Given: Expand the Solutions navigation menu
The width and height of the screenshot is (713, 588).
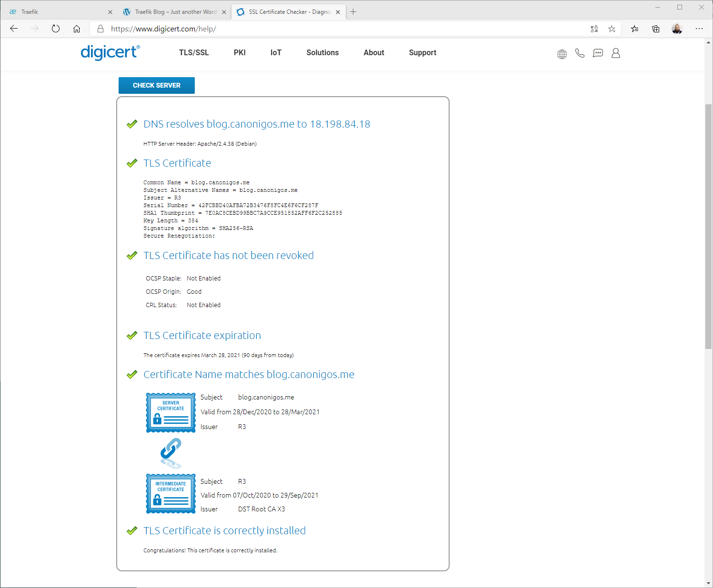Looking at the screenshot, I should coord(322,53).
